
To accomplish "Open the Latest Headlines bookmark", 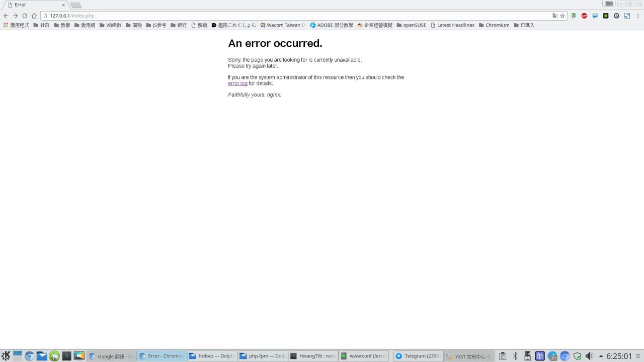I will click(453, 25).
